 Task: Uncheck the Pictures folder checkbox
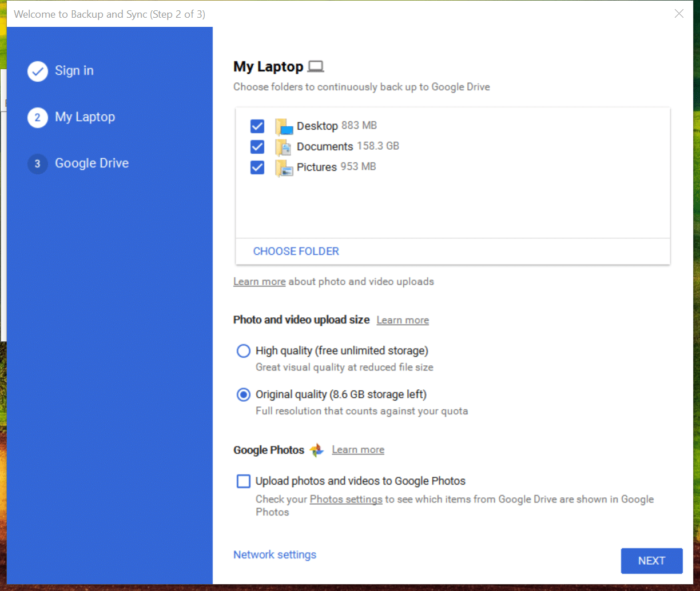(257, 167)
